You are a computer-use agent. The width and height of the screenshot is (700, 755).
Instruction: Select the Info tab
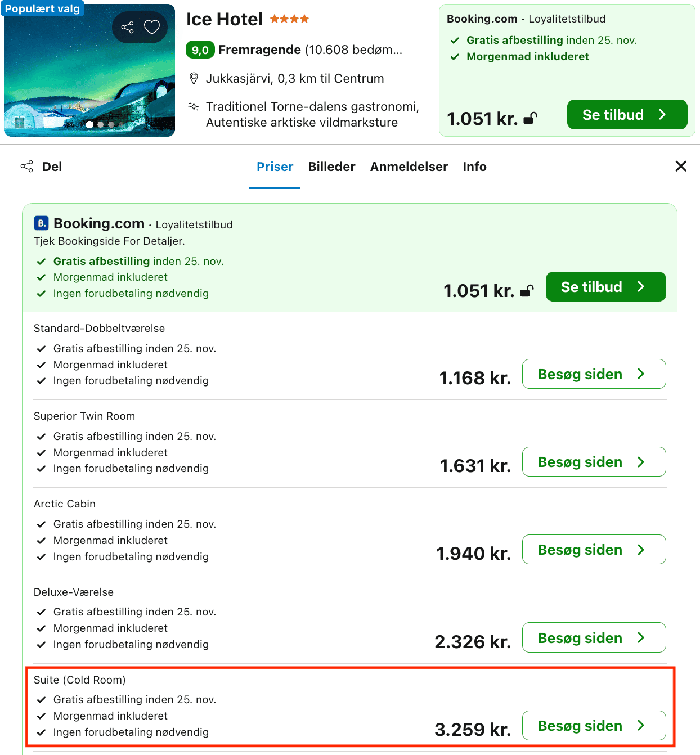click(x=474, y=167)
